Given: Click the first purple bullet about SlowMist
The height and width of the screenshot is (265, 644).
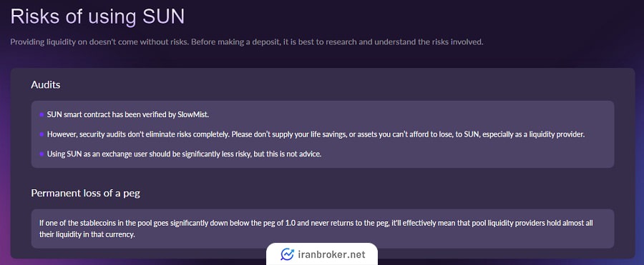Looking at the screenshot, I should pos(42,115).
